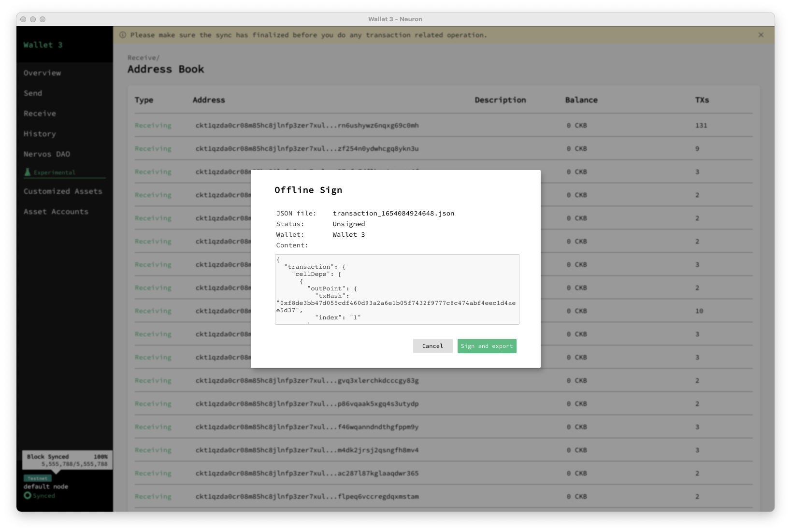Switch to the Send page
The image size is (791, 532).
coord(33,93)
